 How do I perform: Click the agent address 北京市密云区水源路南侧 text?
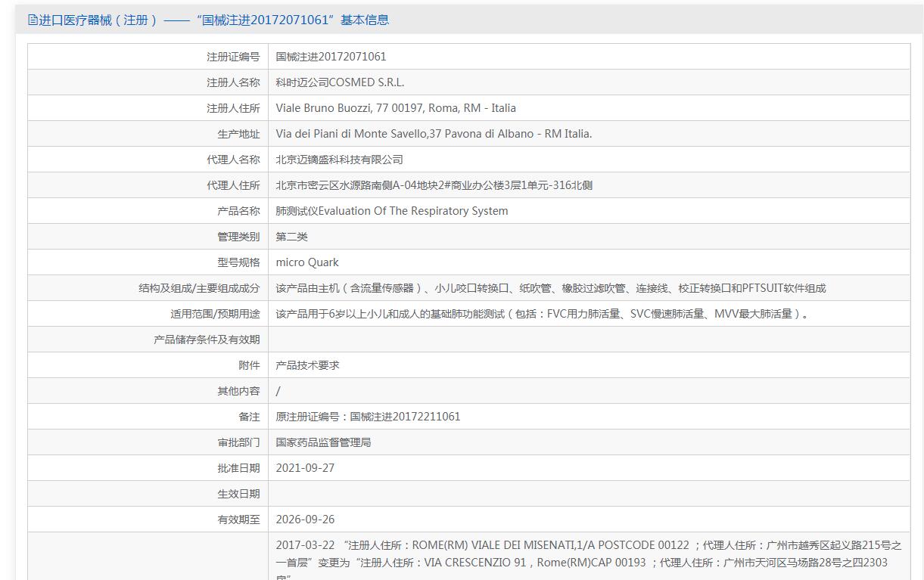click(434, 185)
